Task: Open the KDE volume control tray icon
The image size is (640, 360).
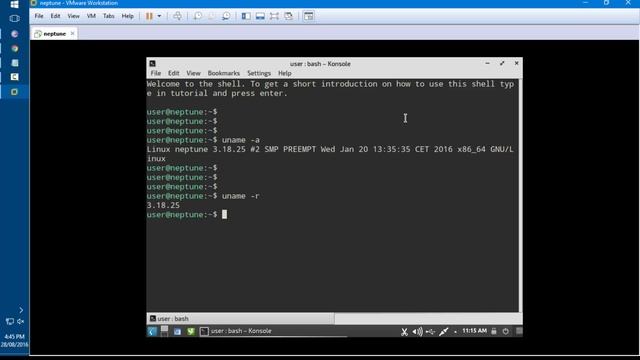Action: [417, 331]
